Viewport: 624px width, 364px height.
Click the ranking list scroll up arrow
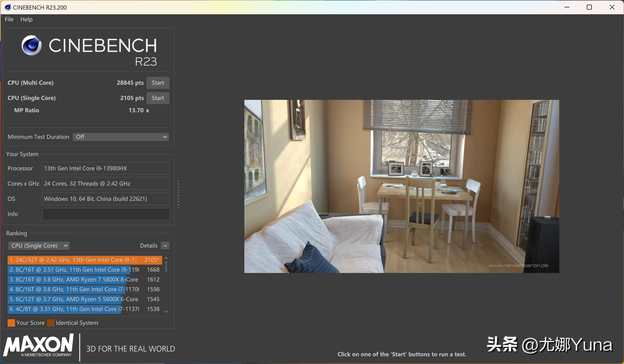tap(166, 258)
